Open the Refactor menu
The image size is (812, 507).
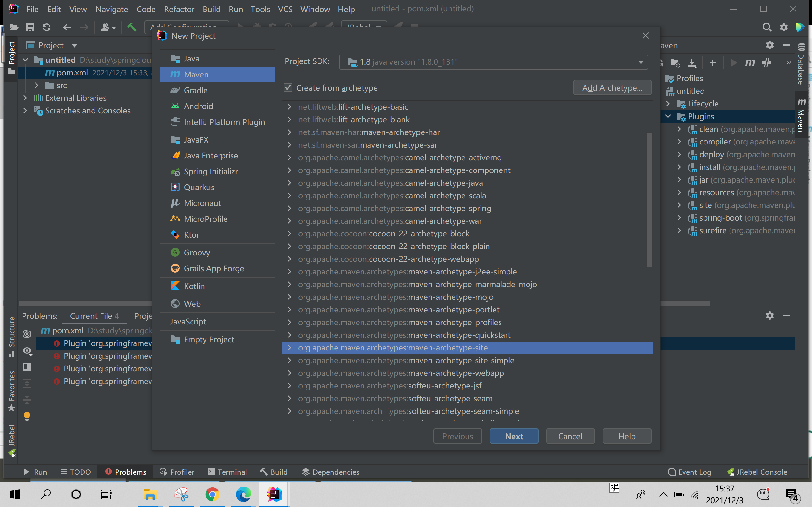point(179,9)
